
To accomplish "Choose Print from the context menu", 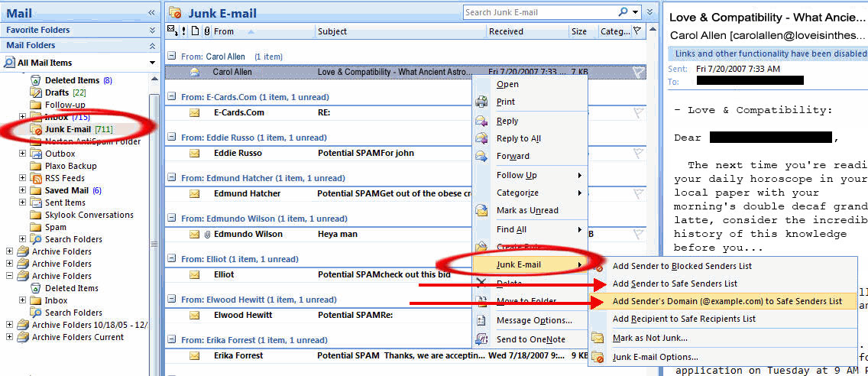I will pyautogui.click(x=505, y=102).
